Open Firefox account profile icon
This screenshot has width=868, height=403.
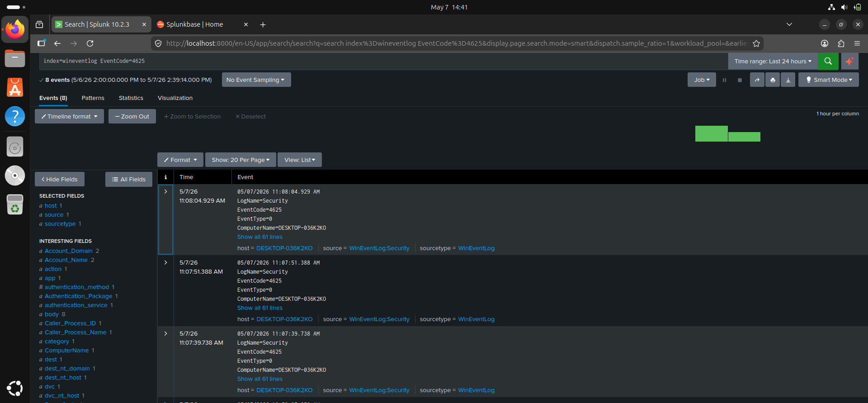[x=825, y=43]
